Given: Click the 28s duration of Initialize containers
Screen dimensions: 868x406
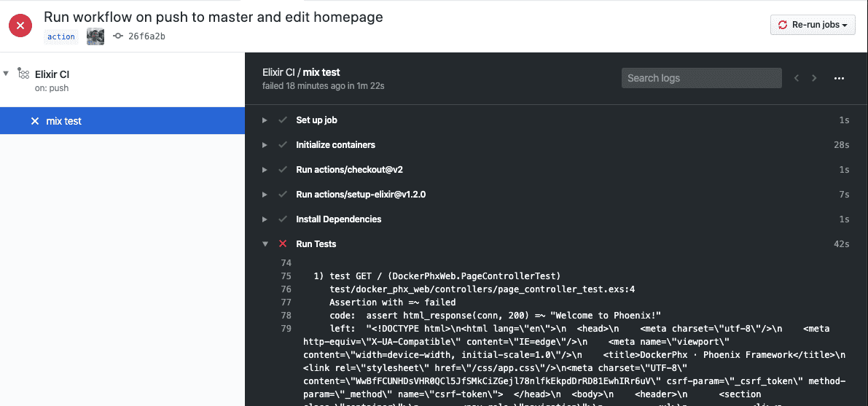Looking at the screenshot, I should point(841,145).
